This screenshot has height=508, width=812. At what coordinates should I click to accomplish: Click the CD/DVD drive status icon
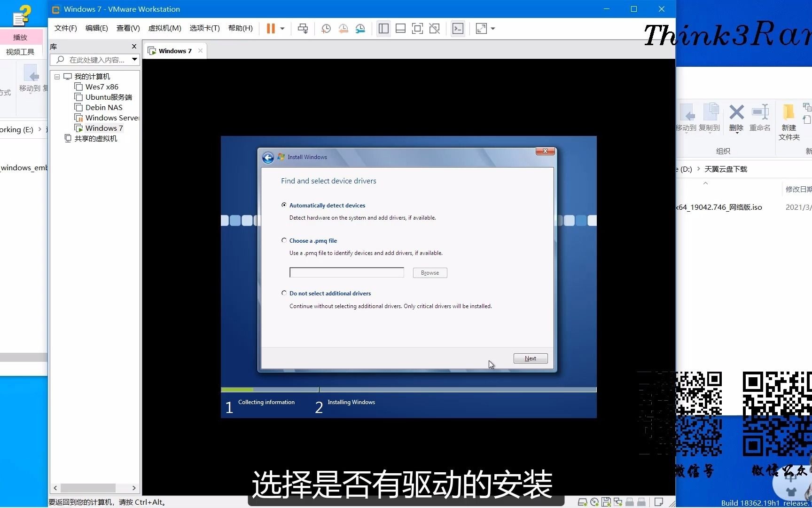[x=594, y=502]
